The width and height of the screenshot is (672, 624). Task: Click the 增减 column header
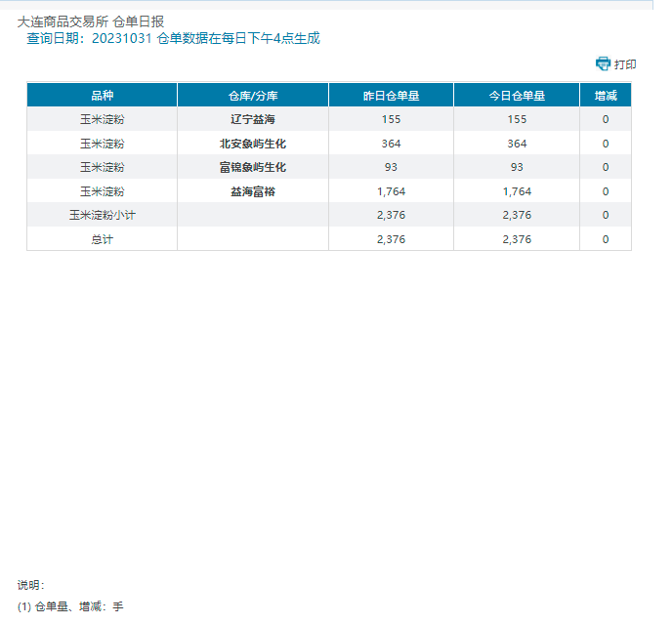point(606,96)
